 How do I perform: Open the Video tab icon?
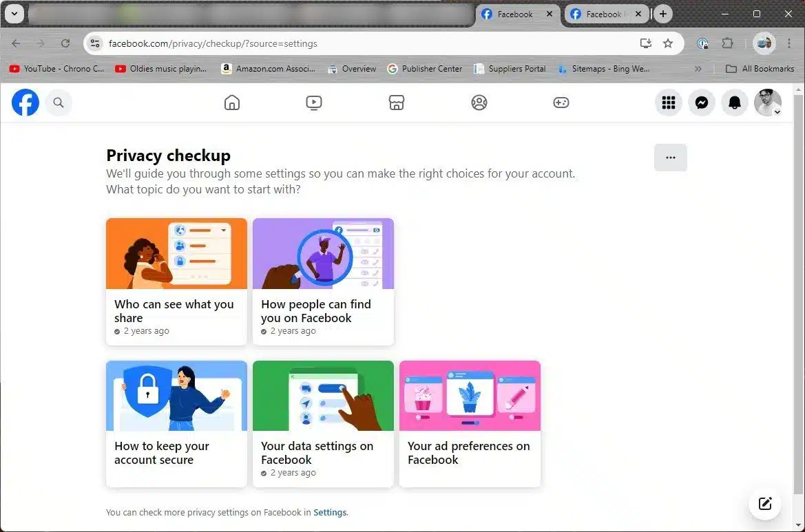pos(314,103)
